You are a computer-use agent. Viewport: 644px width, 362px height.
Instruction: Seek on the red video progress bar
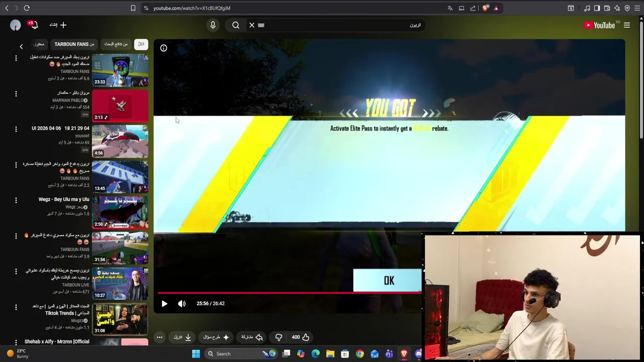click(289, 293)
